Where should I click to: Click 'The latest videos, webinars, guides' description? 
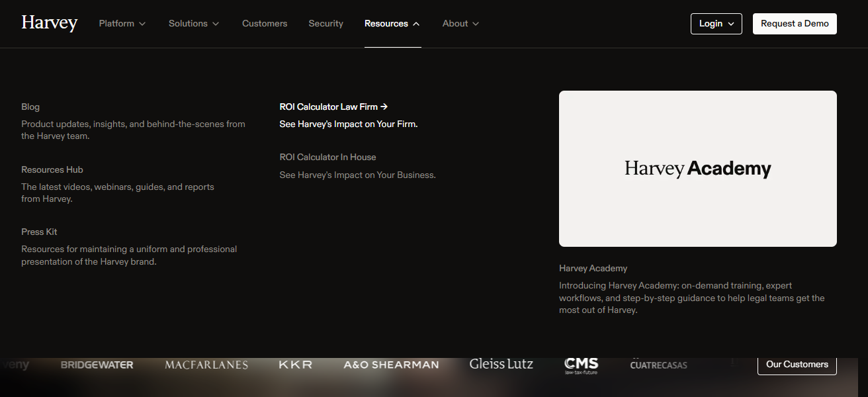[118, 193]
